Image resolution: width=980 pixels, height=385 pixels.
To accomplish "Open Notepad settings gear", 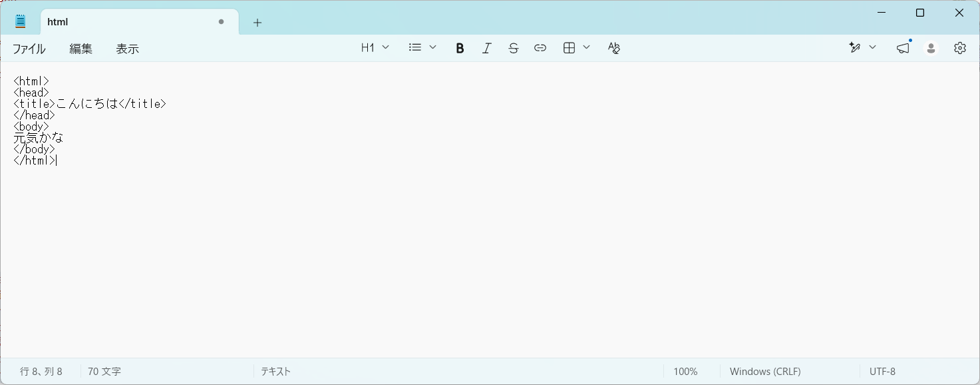I will [x=959, y=48].
